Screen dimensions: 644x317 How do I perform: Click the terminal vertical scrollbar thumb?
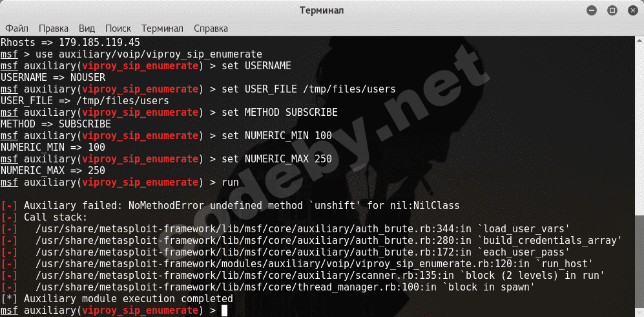click(x=640, y=261)
